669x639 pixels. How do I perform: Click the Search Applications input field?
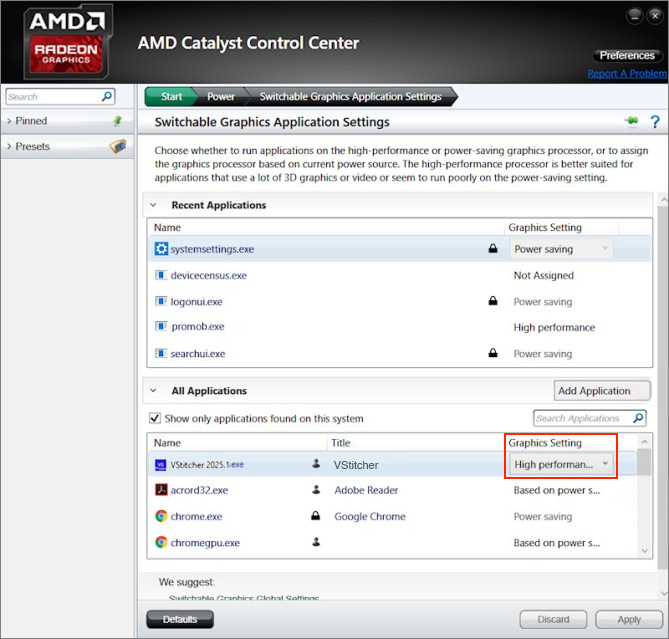589,418
